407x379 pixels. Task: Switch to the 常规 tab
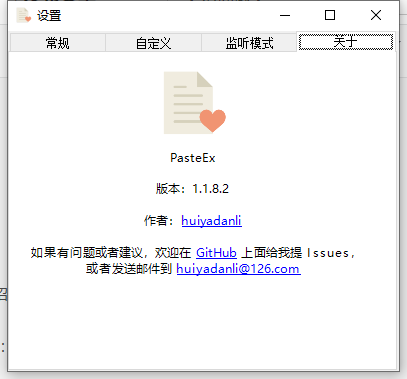[x=58, y=43]
